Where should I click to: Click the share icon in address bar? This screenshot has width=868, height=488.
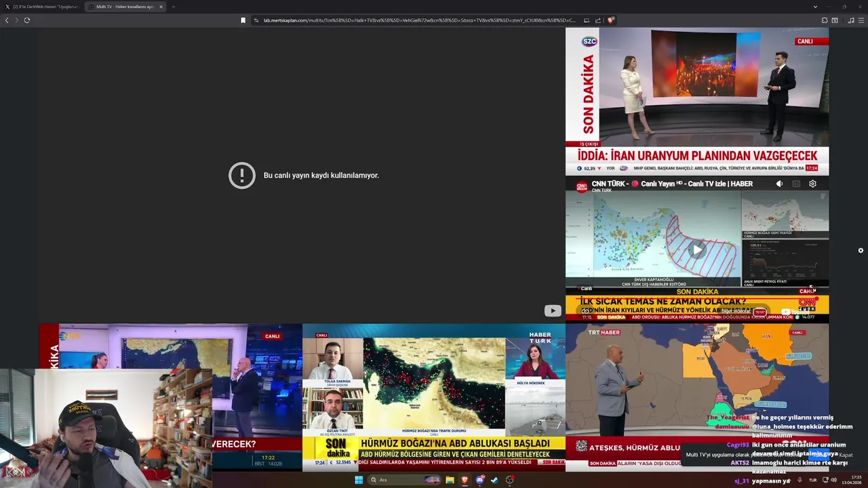coord(598,20)
